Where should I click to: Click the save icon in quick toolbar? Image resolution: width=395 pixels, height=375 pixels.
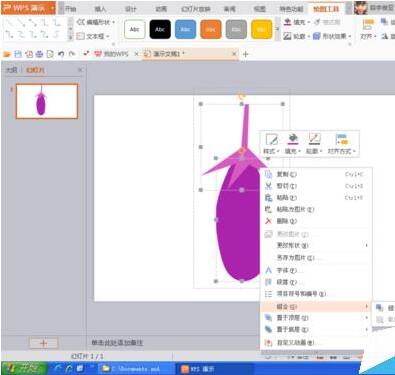(18, 54)
